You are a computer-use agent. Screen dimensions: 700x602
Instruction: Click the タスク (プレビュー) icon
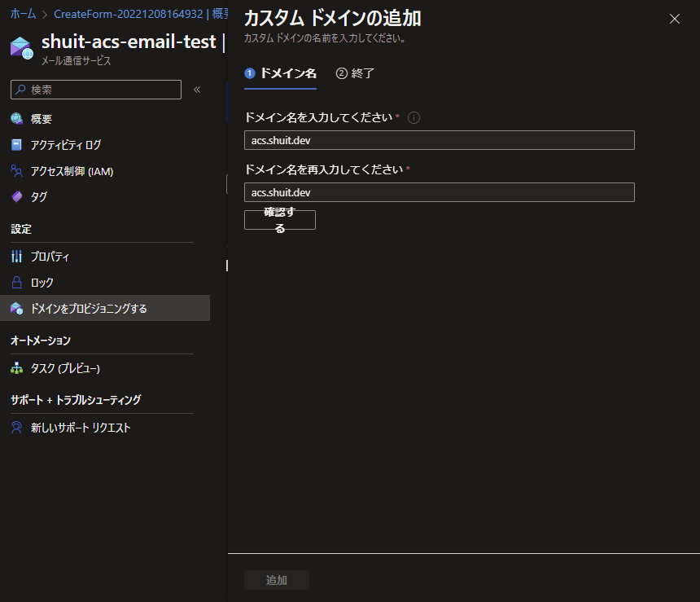[x=16, y=368]
